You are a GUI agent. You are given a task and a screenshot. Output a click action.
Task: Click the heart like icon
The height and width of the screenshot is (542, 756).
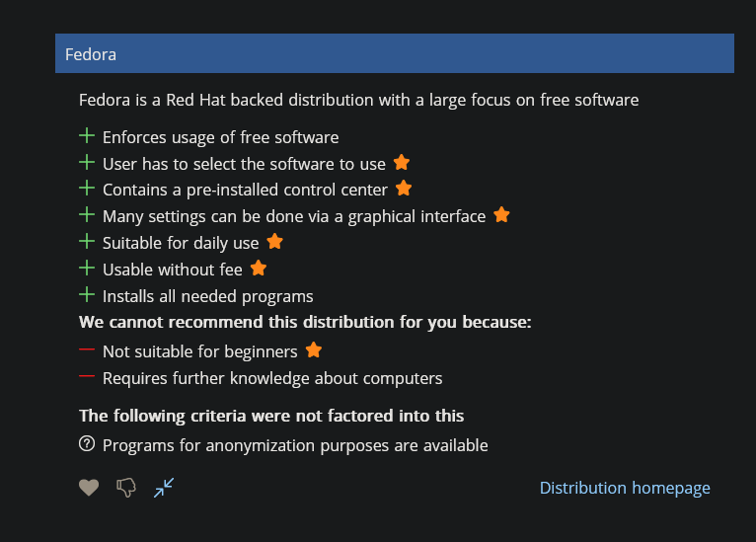click(89, 487)
